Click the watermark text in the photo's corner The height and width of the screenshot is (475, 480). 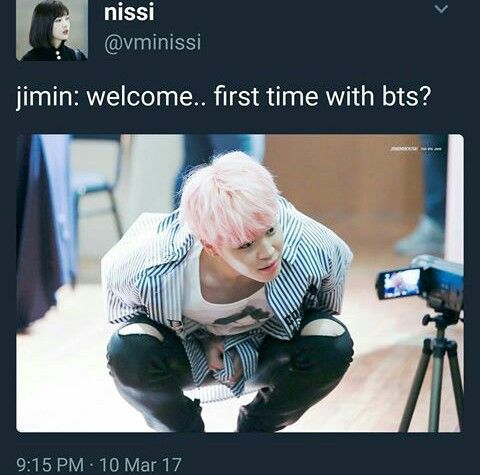(x=416, y=149)
